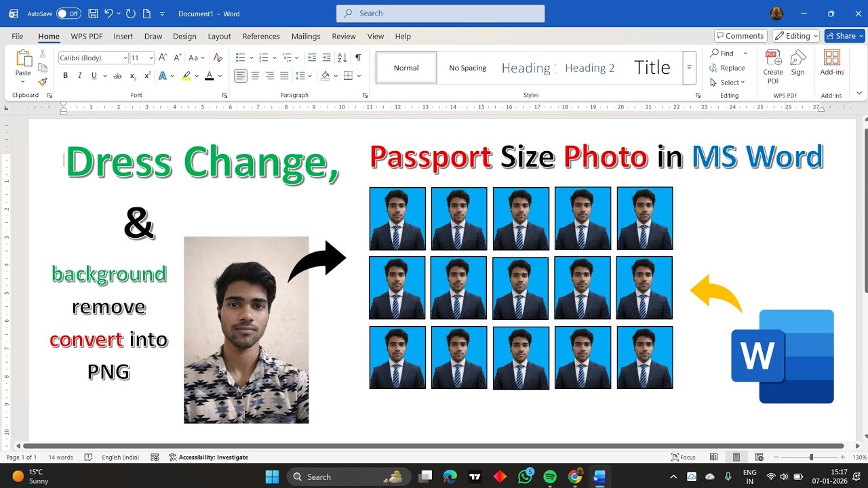Toggle Bold formatting
868x488 pixels.
(x=65, y=76)
